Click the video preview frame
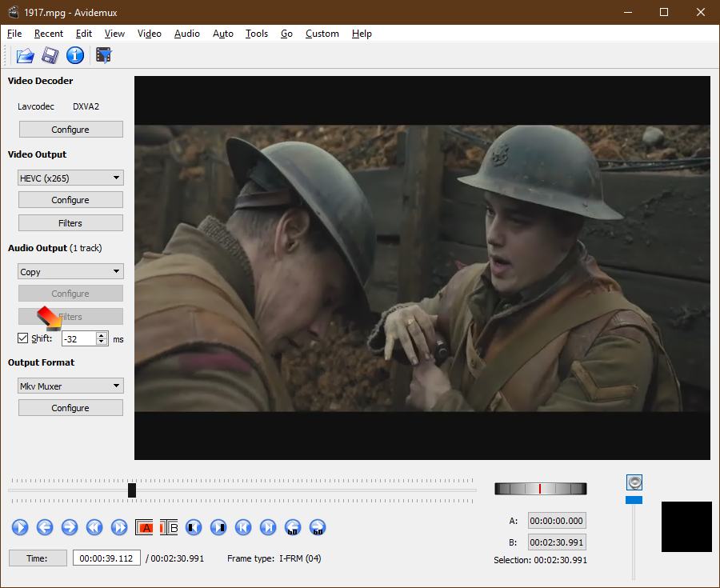The width and height of the screenshot is (720, 588). (422, 268)
